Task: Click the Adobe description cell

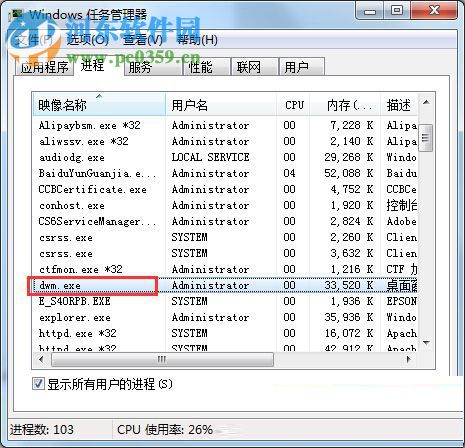Action: click(x=401, y=221)
